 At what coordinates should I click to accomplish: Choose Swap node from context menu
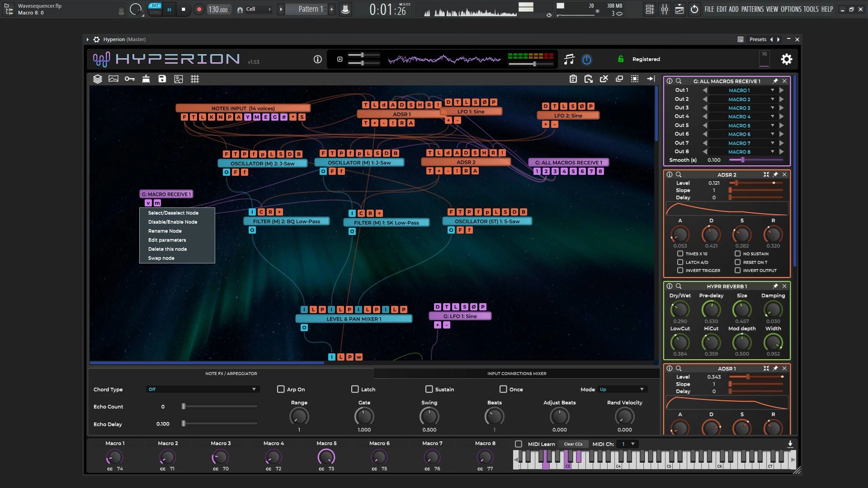161,258
